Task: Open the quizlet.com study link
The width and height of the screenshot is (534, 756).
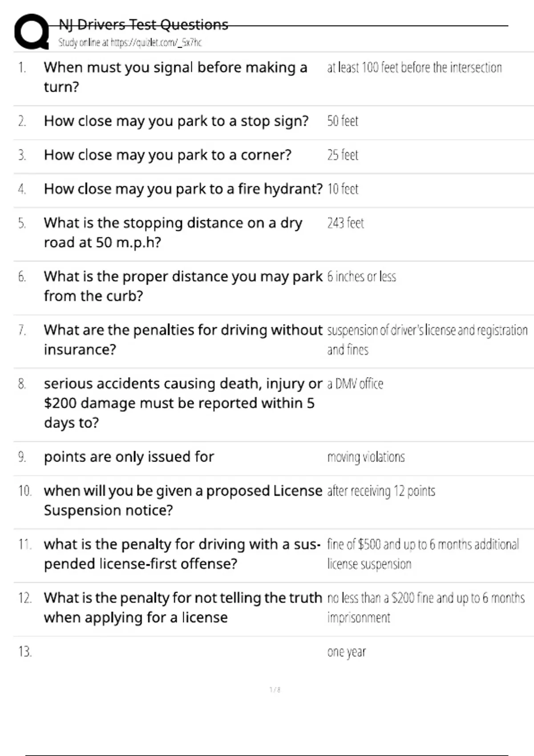Action: click(x=130, y=43)
